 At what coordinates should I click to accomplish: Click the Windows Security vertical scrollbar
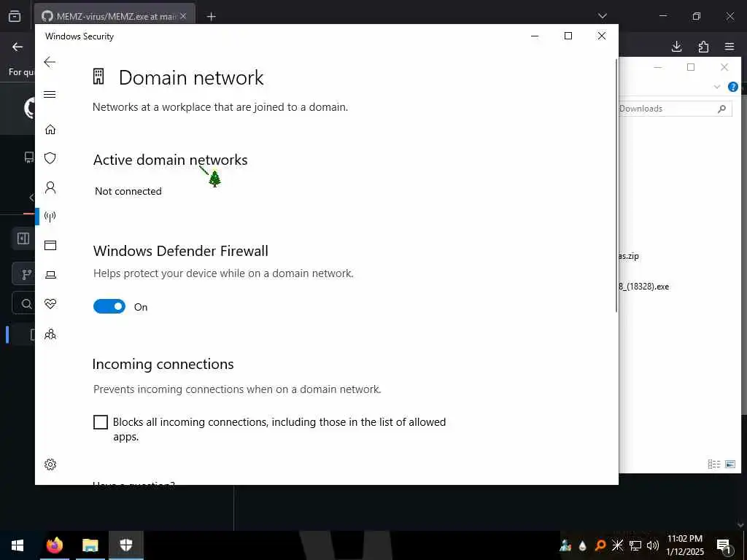coord(616,186)
